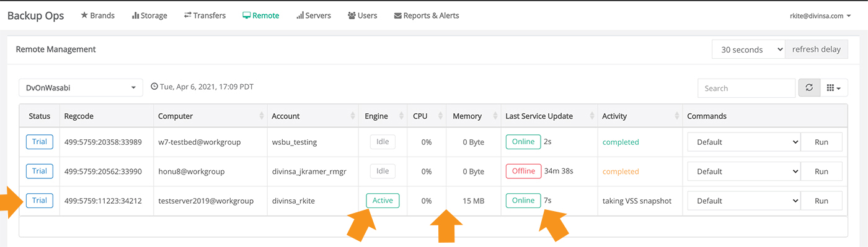Sort by Memory column header
This screenshot has width=868, height=247.
point(474,116)
